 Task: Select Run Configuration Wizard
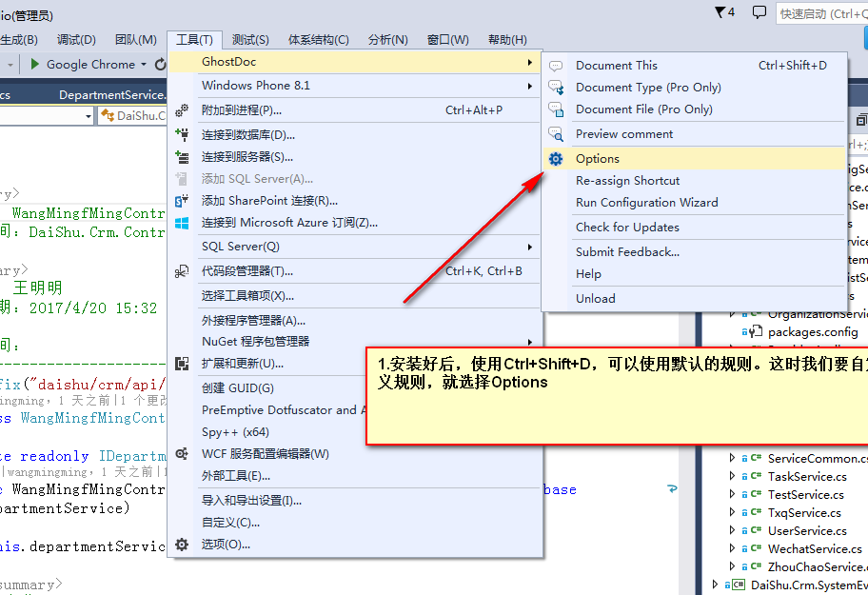coord(646,202)
